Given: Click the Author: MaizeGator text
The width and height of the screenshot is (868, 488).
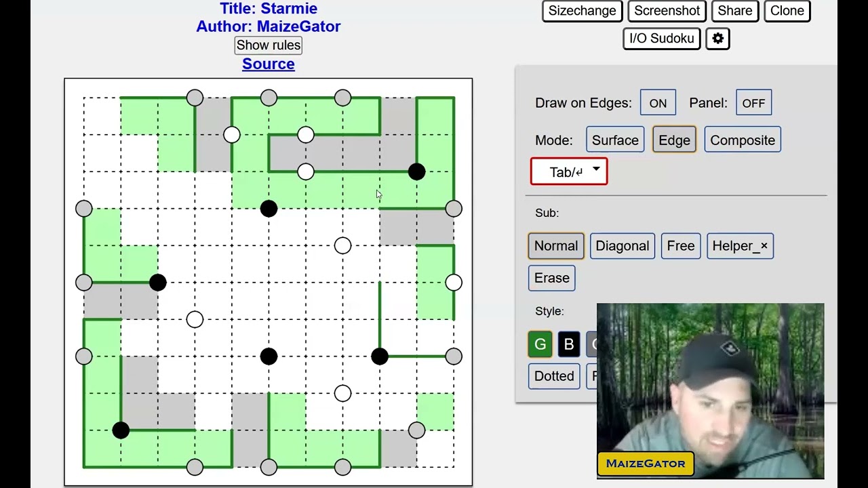Looking at the screenshot, I should tap(269, 26).
